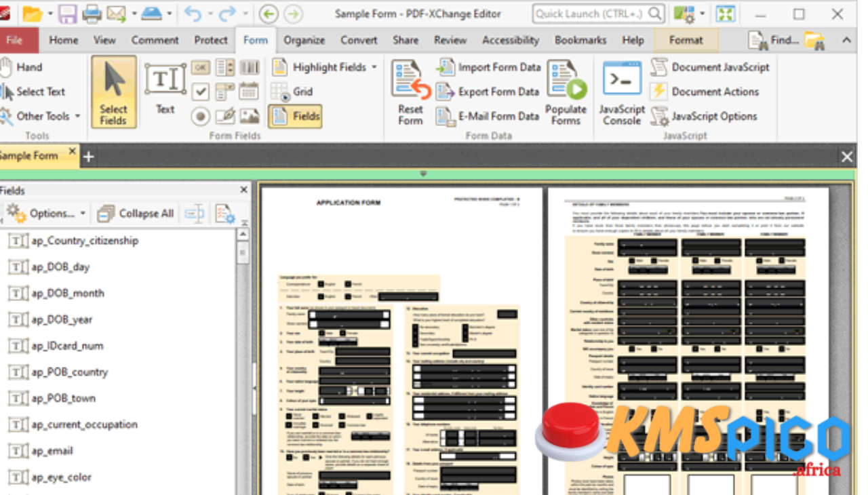
Task: Expand the Undo history dropdown
Action: (209, 14)
